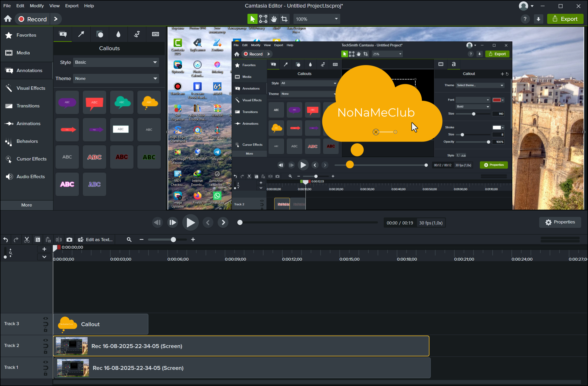Click the Cut scissors icon on timeline toolbar
This screenshot has width=588, height=386.
(x=27, y=240)
